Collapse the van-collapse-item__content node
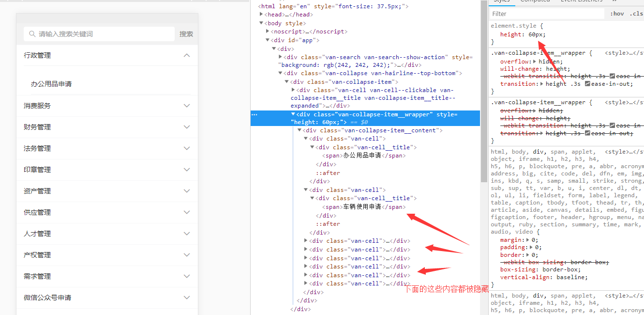 pyautogui.click(x=299, y=130)
